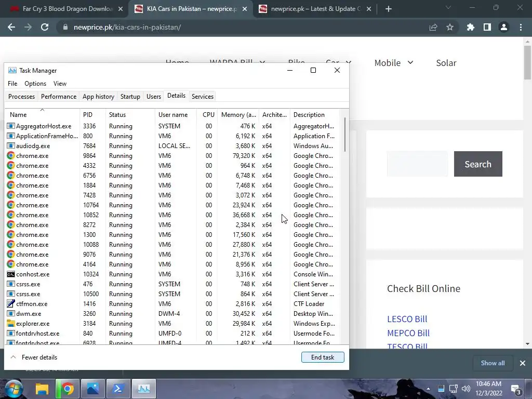Screen dimensions: 532x399
Task: Open volume speaker tray icon
Action: (x=466, y=389)
